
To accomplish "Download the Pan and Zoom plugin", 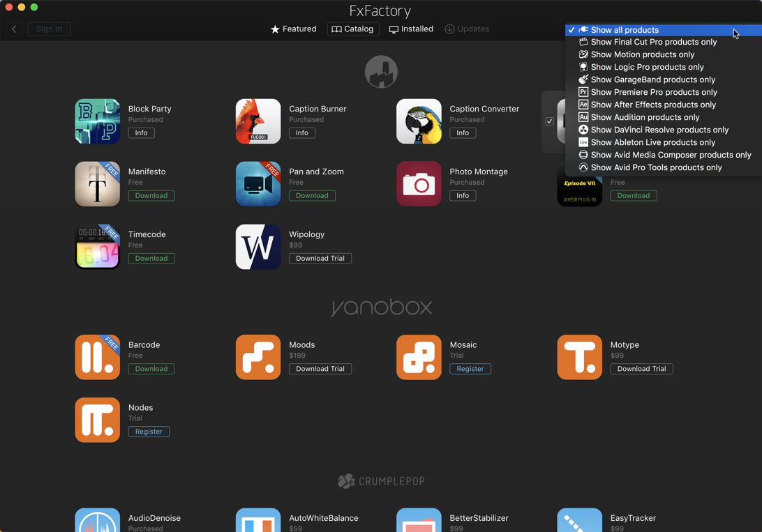I will 312,196.
